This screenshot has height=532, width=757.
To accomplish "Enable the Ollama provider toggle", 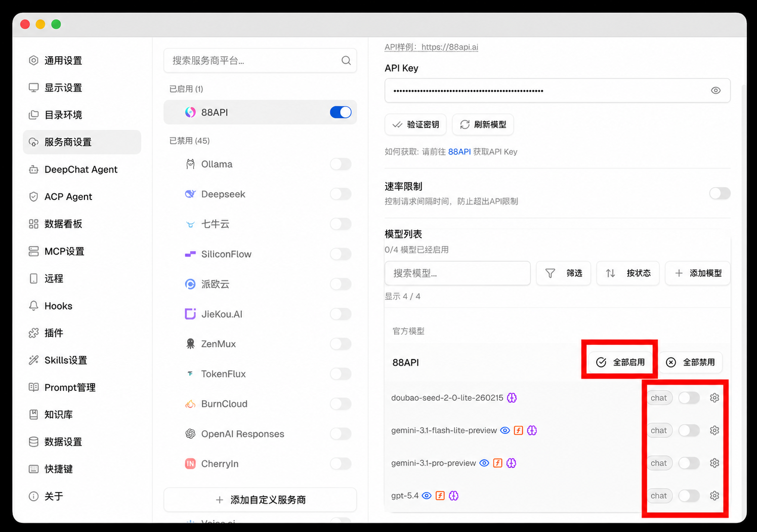I will [341, 164].
